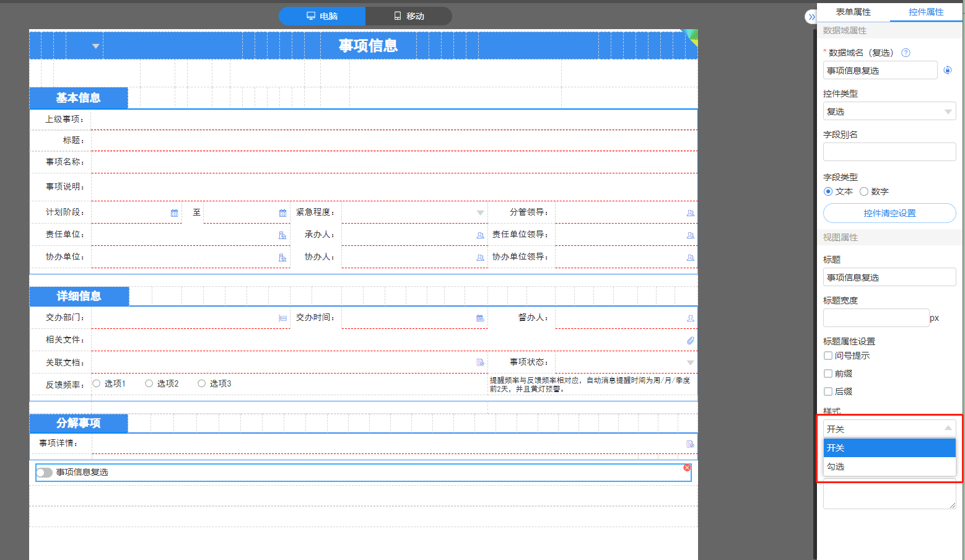Open the 控件属性 tab

pyautogui.click(x=926, y=12)
